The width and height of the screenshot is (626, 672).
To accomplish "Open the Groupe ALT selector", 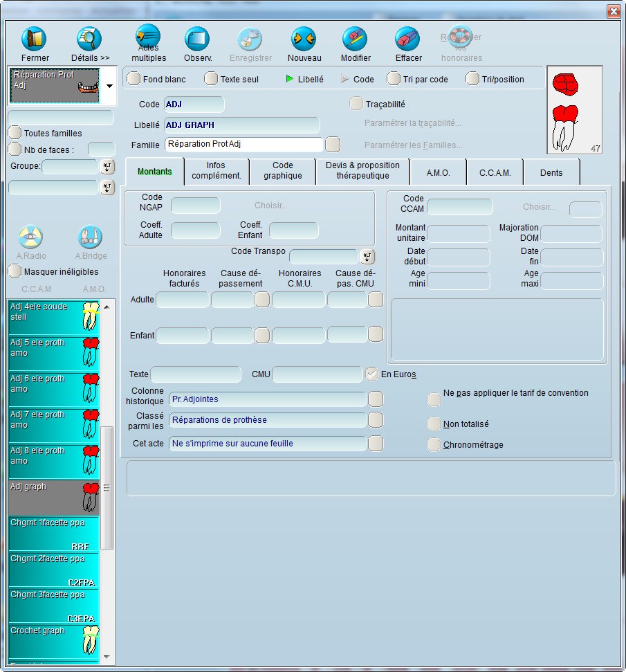I will click(x=107, y=166).
